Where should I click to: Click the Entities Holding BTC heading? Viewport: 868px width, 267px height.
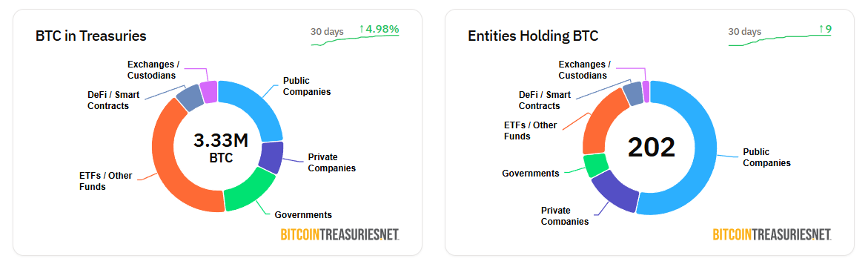coord(533,36)
